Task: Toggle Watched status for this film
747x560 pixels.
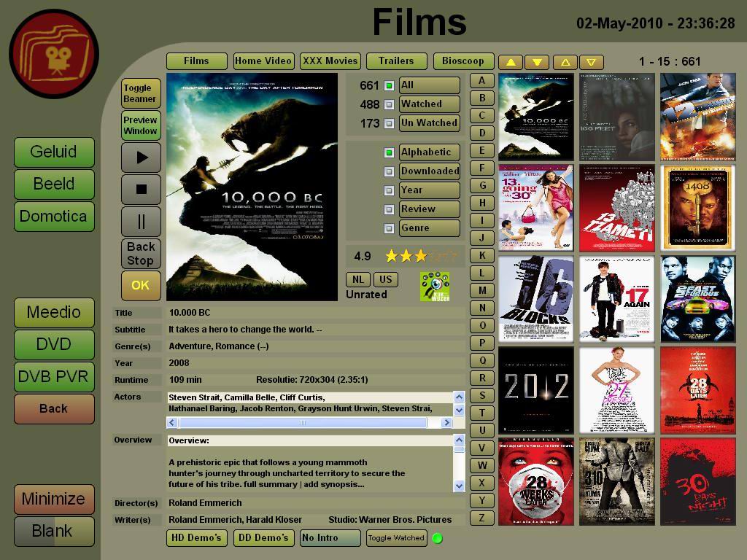Action: click(x=396, y=538)
